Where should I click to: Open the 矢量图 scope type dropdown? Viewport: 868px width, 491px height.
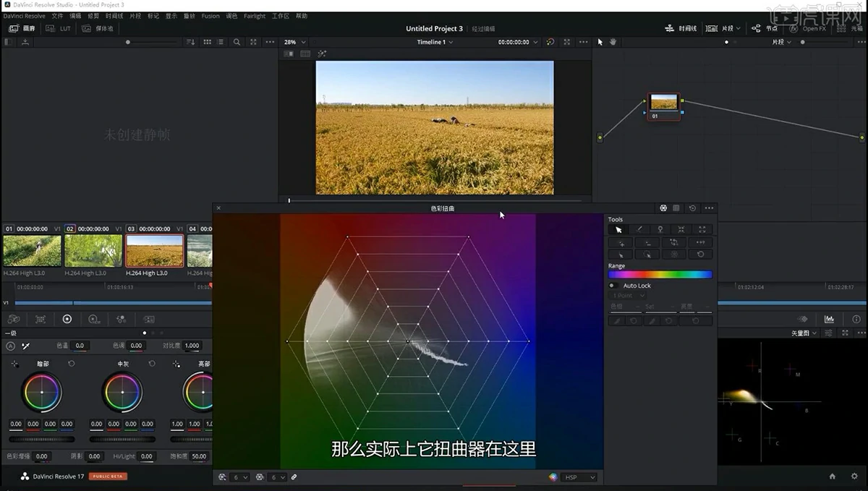point(804,333)
